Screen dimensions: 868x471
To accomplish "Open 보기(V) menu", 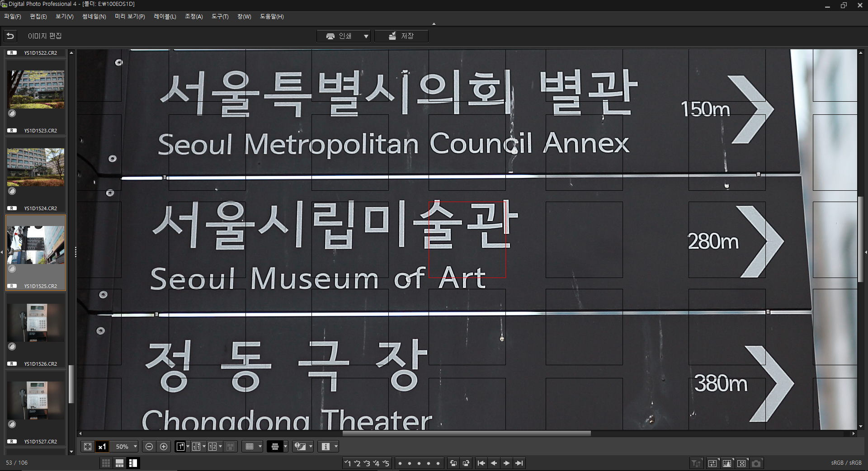I will pos(65,17).
